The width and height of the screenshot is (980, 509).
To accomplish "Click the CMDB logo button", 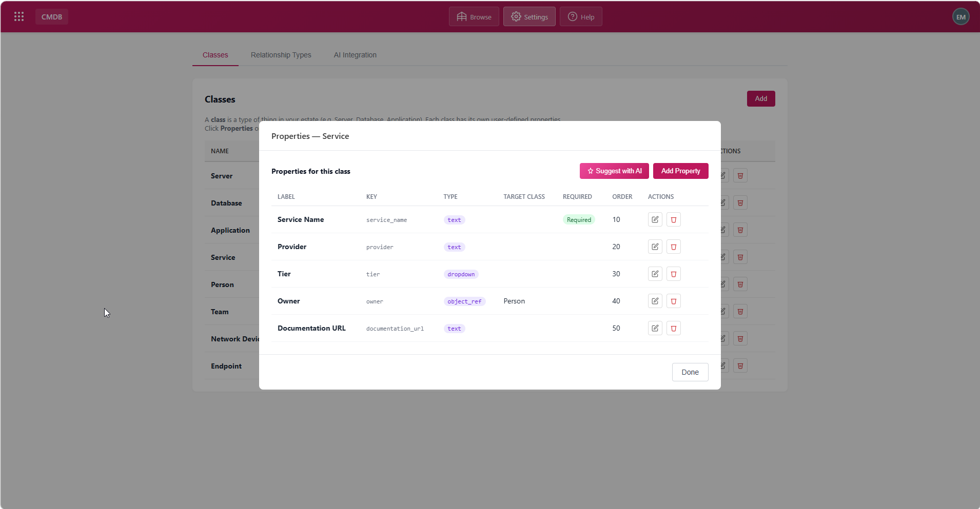I will pyautogui.click(x=52, y=16).
